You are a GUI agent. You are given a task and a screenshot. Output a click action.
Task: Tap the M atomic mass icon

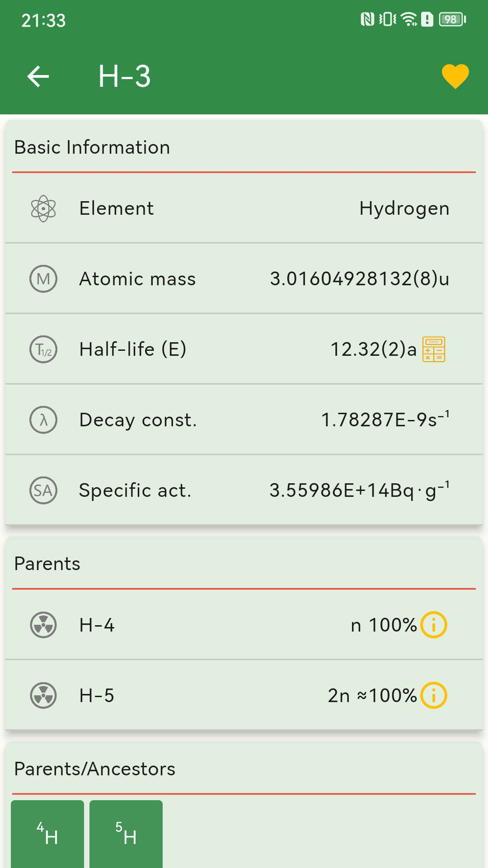tap(43, 279)
